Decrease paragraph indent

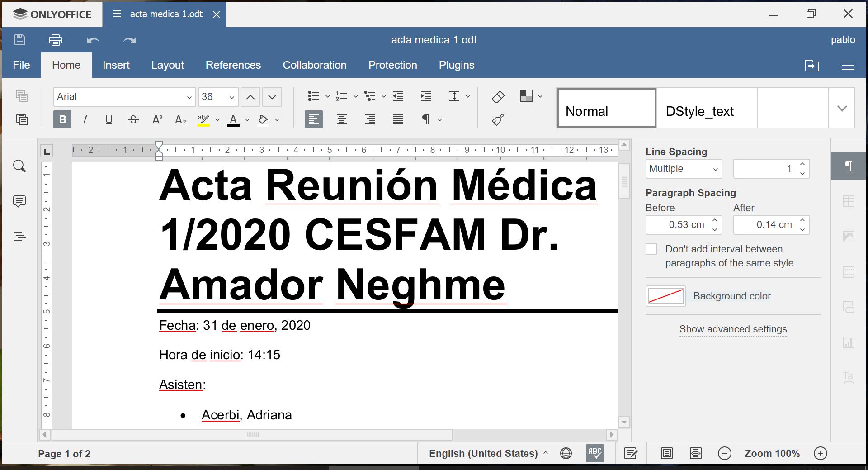tap(398, 96)
